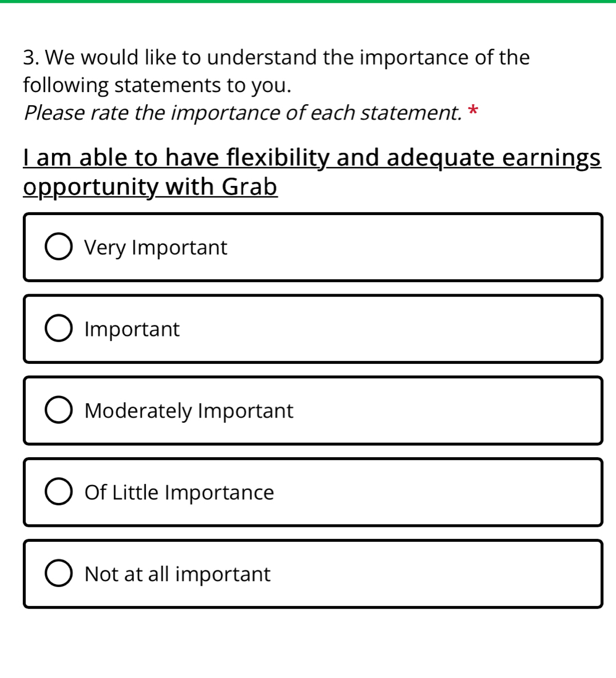Tap the 'Of Little Importance' label text

click(x=179, y=493)
